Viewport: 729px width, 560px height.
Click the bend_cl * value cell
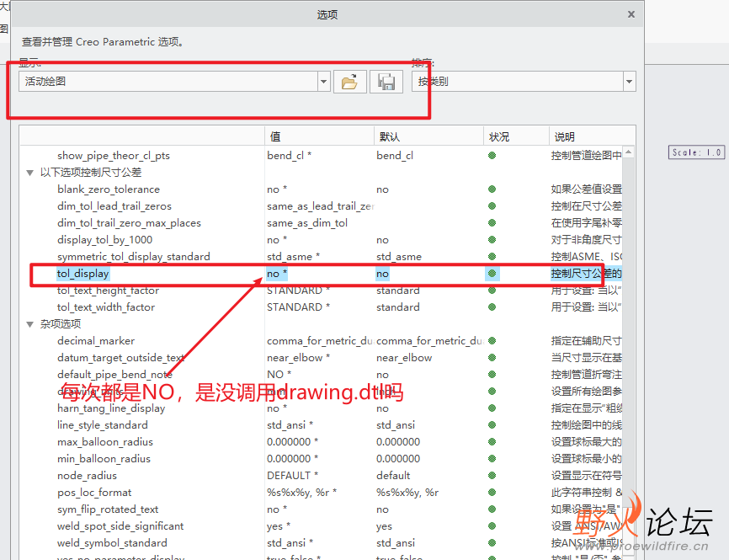[289, 155]
